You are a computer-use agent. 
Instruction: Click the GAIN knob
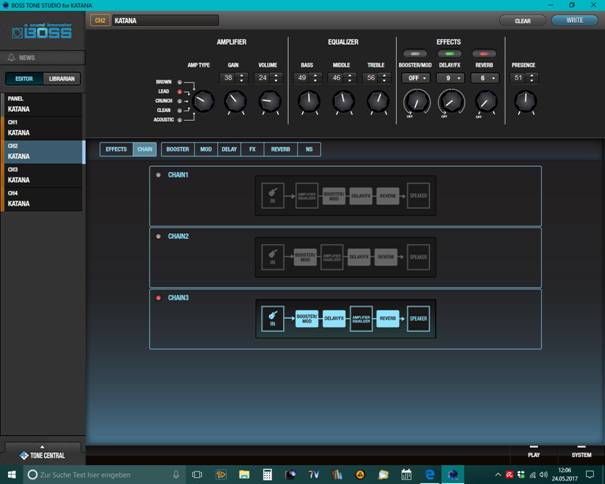click(x=235, y=101)
